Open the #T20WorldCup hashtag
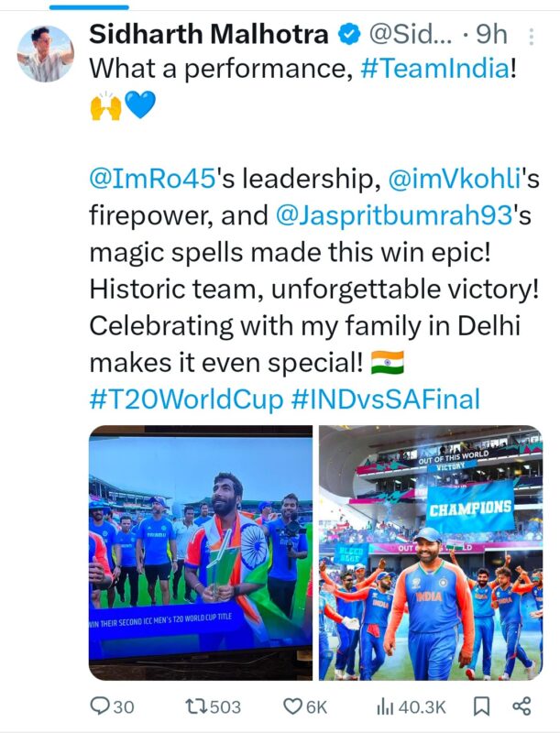 coord(186,399)
